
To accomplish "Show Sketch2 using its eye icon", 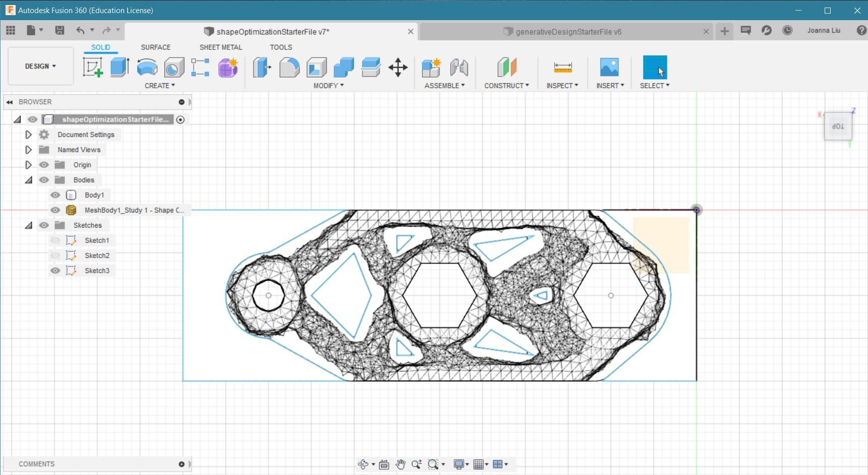I will [55, 255].
